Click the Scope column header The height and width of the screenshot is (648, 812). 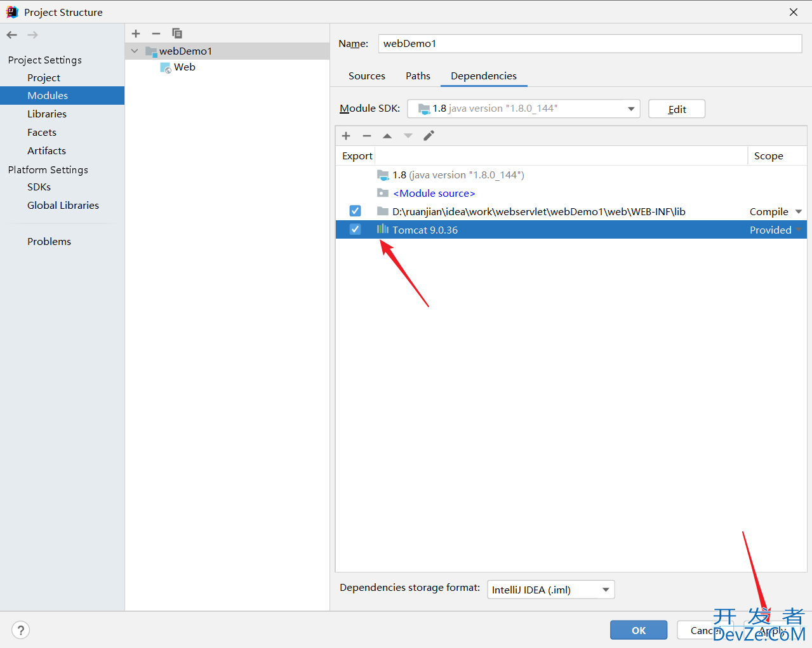(x=769, y=155)
